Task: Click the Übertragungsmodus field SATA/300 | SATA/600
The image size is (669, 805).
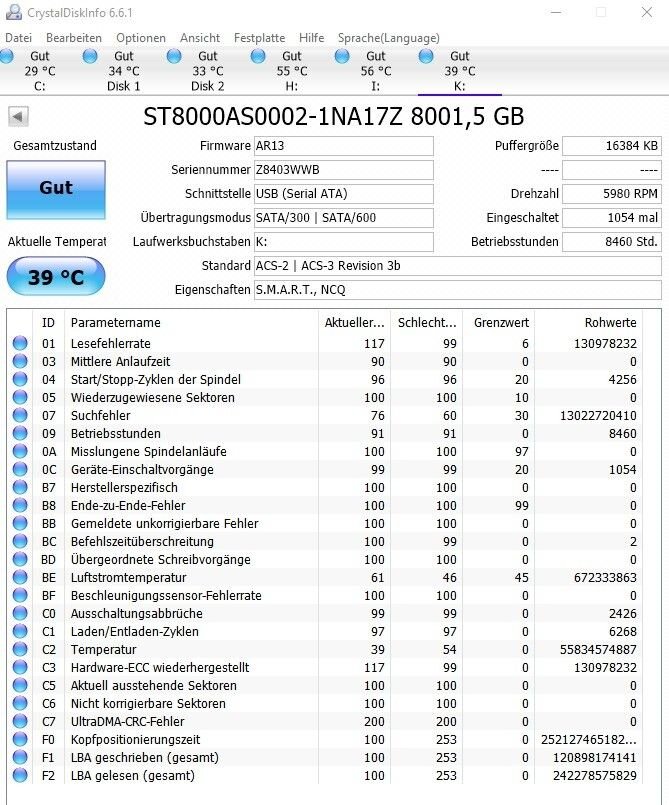Action: click(x=343, y=218)
